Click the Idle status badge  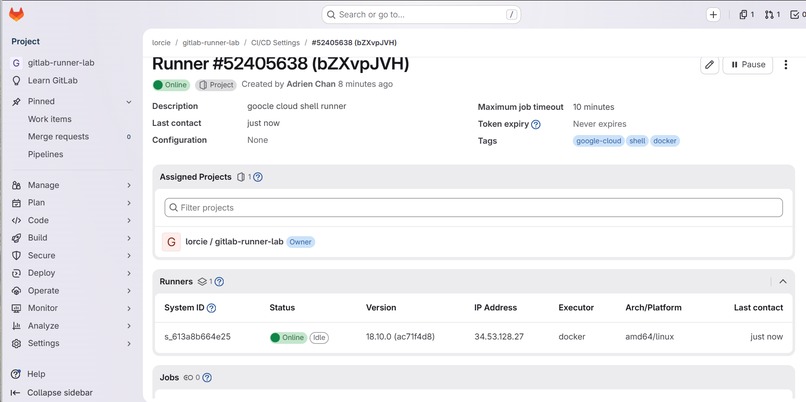tap(319, 338)
